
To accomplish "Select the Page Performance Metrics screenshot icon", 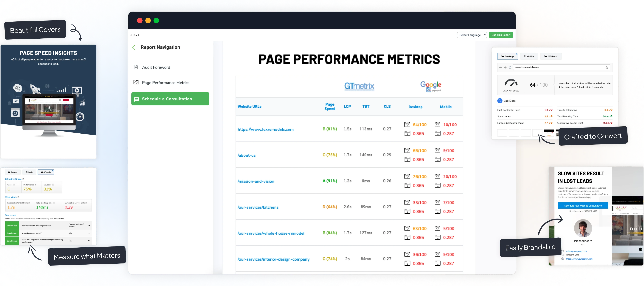I will pyautogui.click(x=136, y=82).
